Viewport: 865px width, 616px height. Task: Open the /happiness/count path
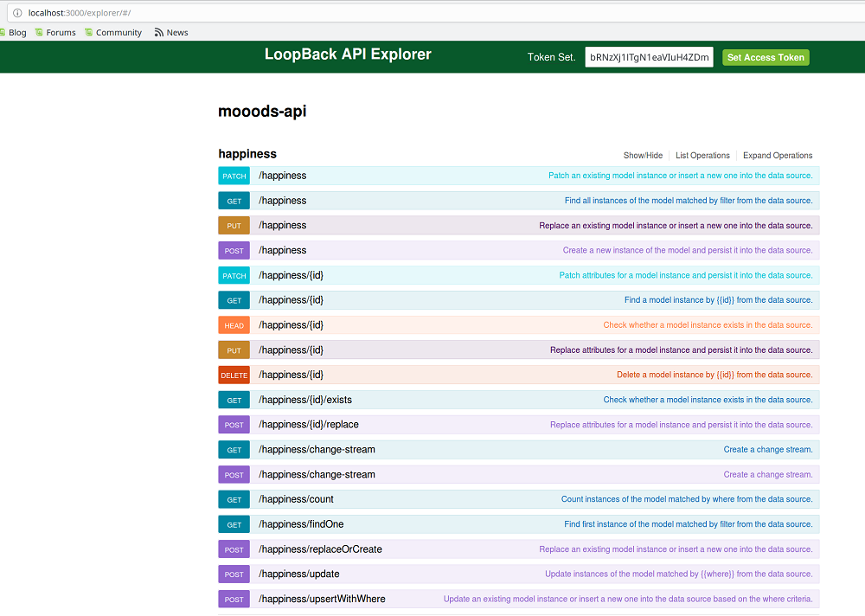click(x=296, y=499)
